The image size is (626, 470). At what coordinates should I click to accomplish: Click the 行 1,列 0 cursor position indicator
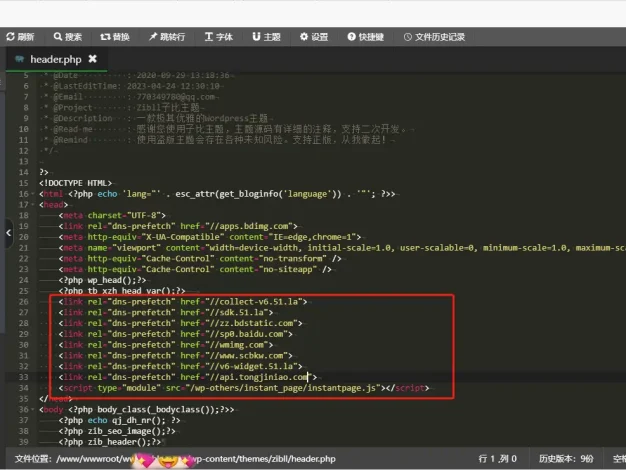click(x=497, y=459)
